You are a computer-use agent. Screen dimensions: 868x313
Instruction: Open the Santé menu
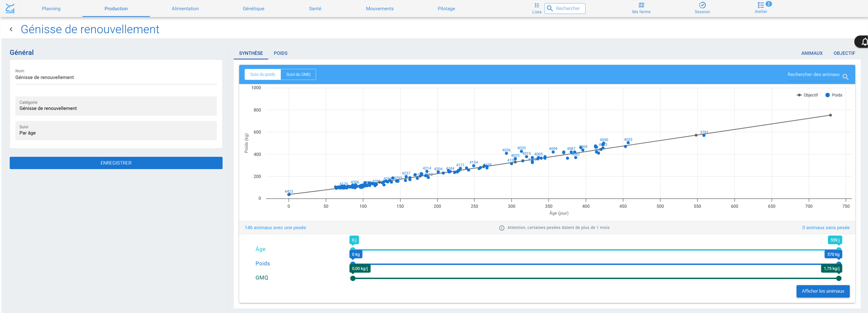click(x=315, y=9)
